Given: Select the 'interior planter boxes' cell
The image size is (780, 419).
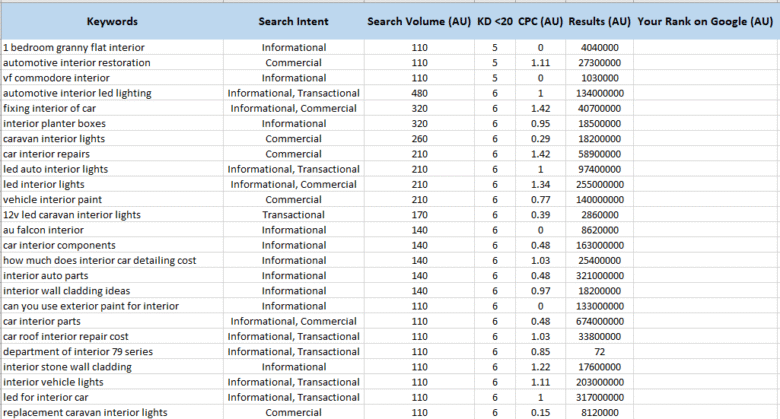Looking at the screenshot, I should [112, 123].
